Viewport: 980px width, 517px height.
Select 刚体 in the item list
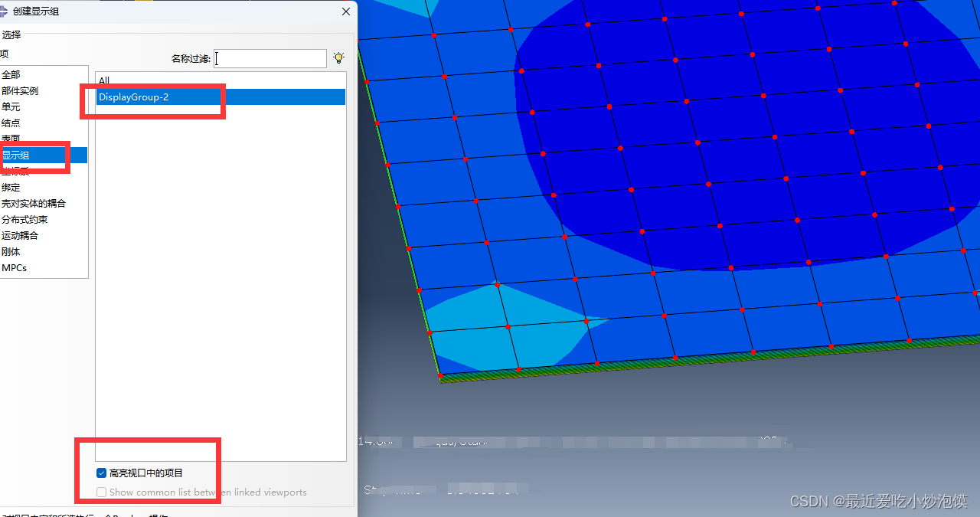click(x=11, y=252)
